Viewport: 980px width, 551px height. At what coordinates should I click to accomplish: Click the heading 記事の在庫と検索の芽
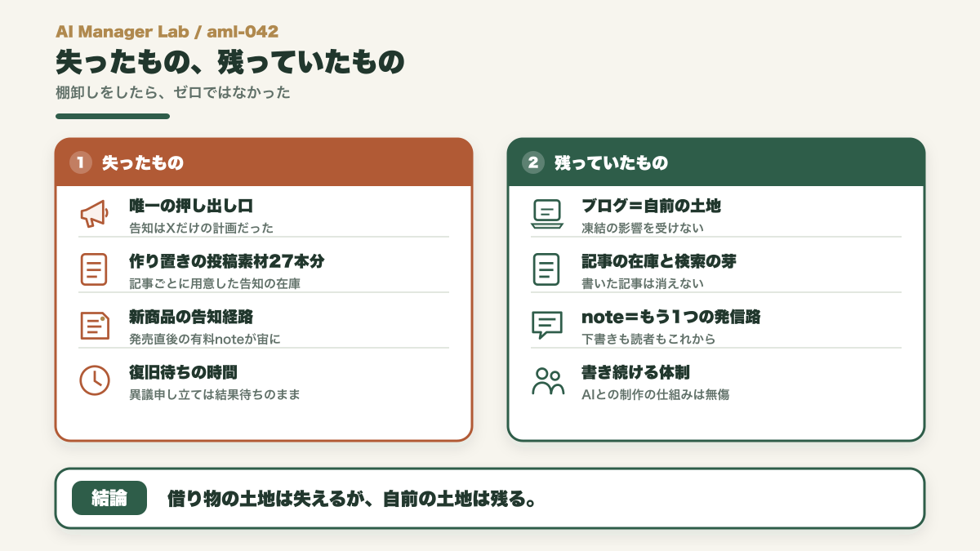click(659, 261)
